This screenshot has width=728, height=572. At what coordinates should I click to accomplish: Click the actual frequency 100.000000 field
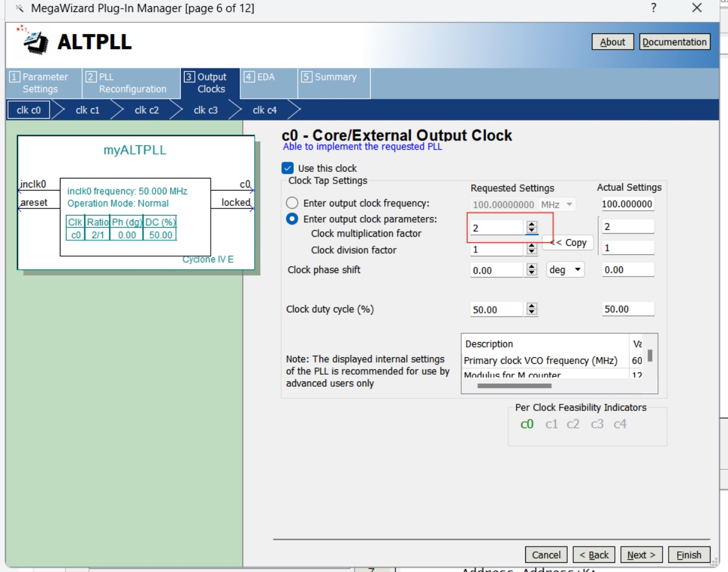[628, 205]
